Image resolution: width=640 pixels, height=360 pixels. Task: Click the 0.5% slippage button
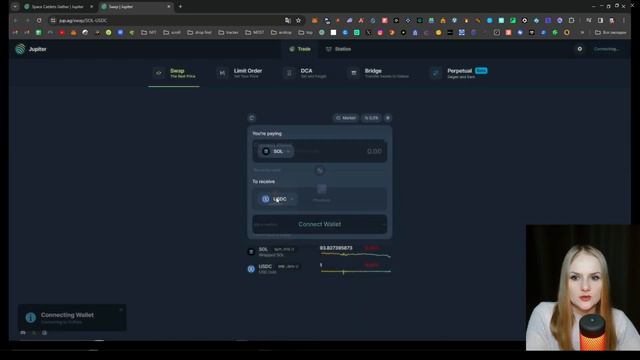[371, 118]
